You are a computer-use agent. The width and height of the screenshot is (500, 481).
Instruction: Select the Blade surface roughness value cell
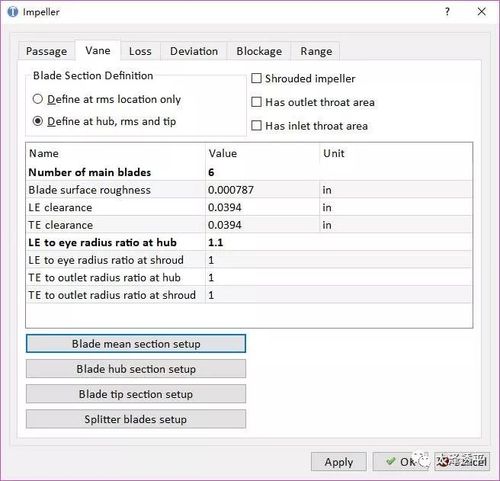[262, 190]
